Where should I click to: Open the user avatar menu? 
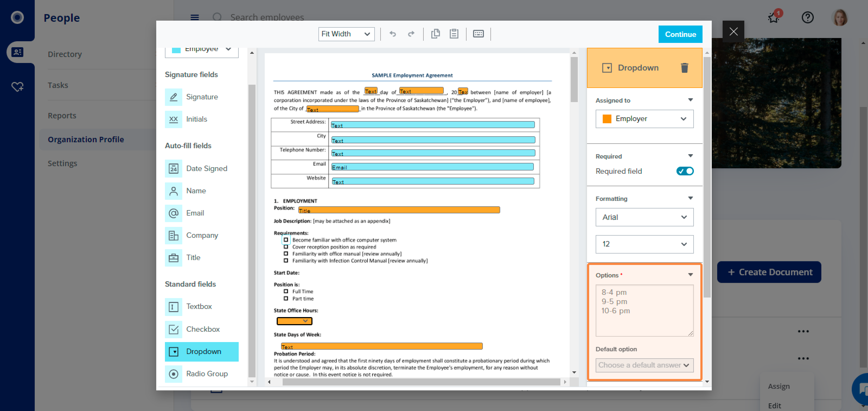[840, 17]
